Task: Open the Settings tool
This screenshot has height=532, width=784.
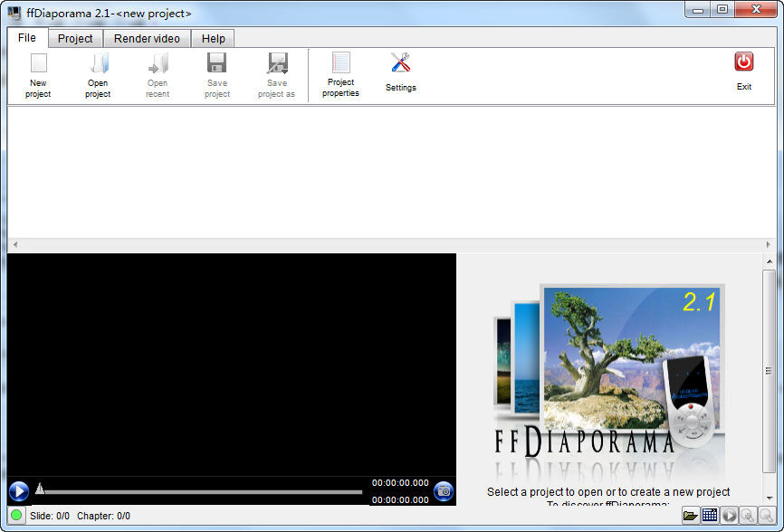Action: [400, 63]
